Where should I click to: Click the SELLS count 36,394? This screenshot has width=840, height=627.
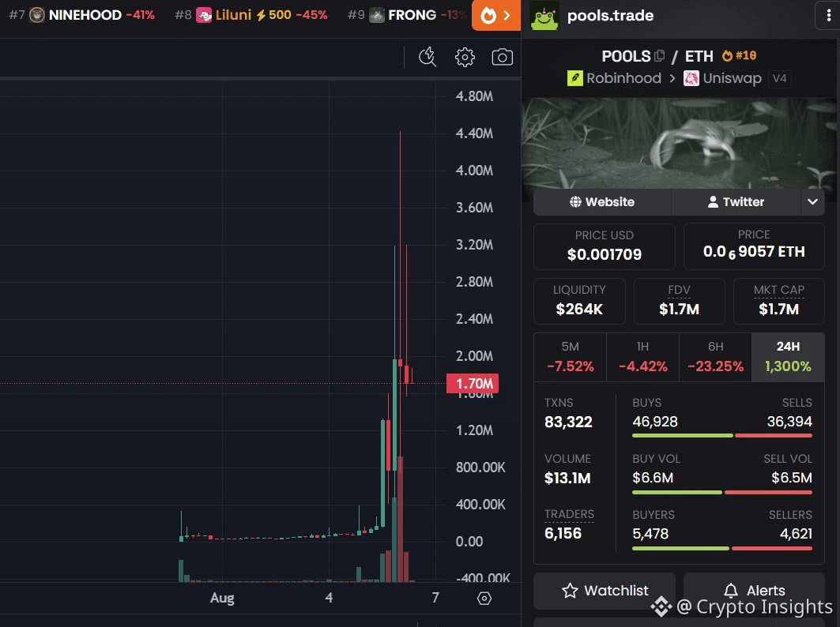point(789,422)
